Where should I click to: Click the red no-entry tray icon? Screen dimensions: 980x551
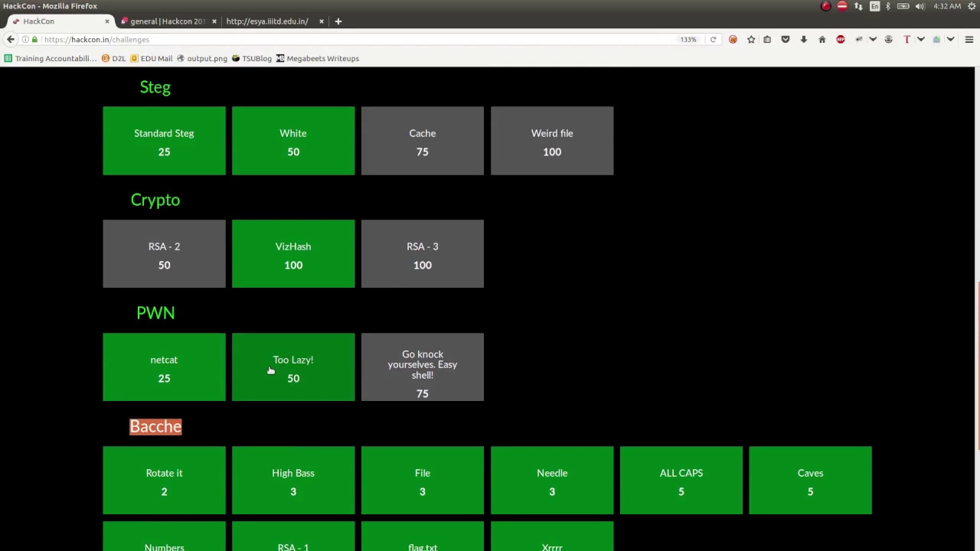841,6
